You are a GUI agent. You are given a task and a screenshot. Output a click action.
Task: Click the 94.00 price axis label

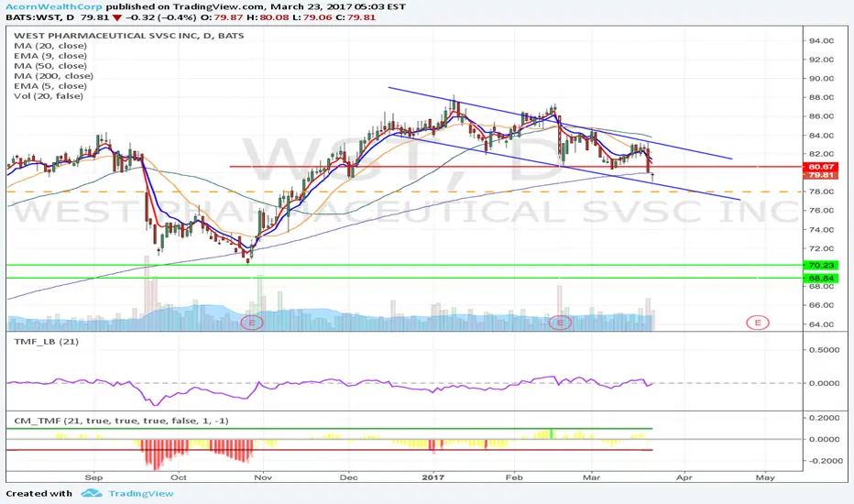[821, 41]
